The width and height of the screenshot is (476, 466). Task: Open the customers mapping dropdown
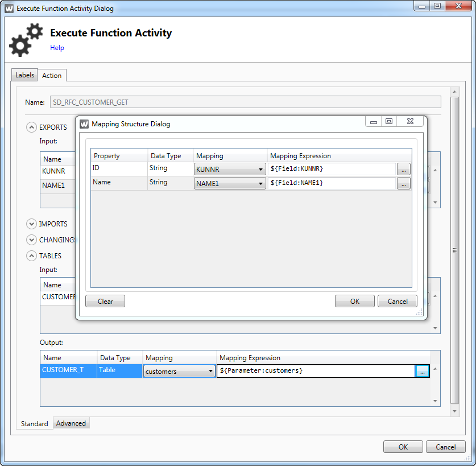(x=179, y=372)
